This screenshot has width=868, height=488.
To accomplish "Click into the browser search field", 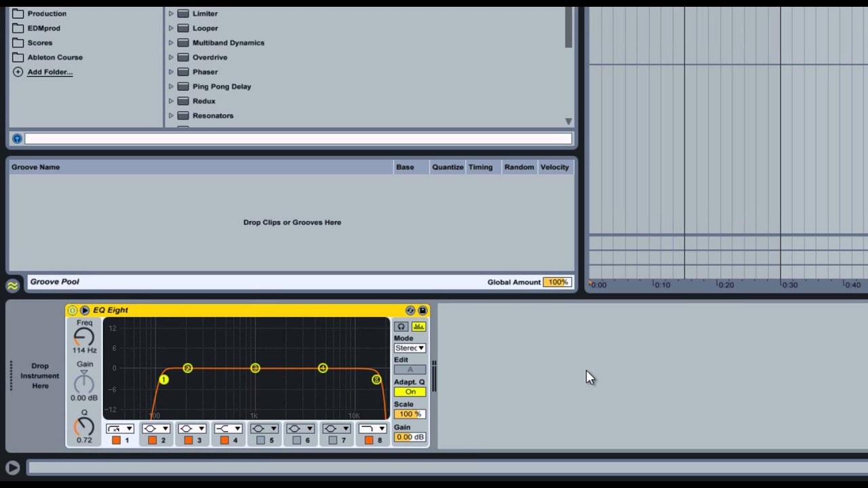I will pos(298,139).
